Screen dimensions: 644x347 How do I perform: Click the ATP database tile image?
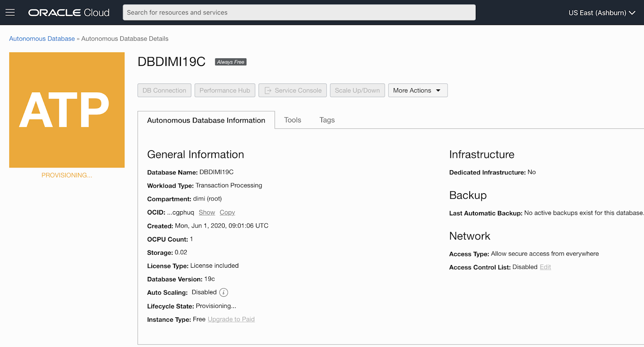(x=67, y=110)
